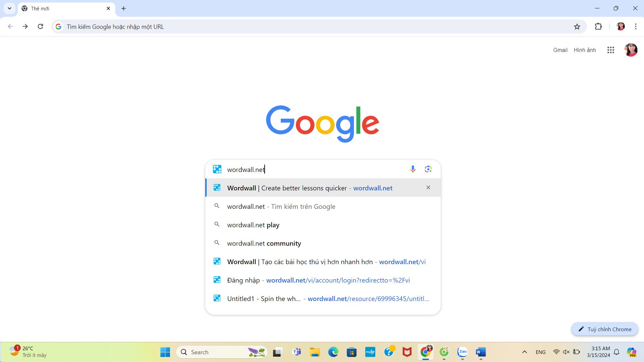Go forward to next page
The width and height of the screenshot is (644, 362).
(25, 26)
